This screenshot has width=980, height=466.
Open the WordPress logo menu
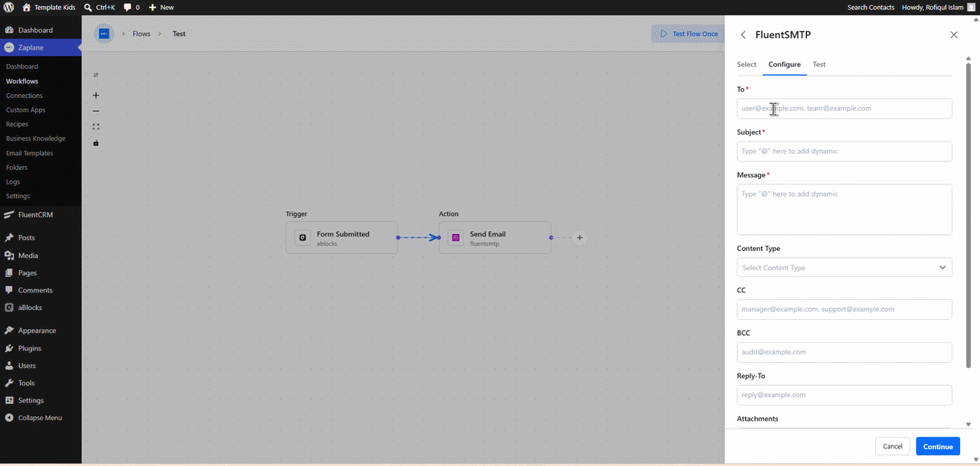pyautogui.click(x=8, y=7)
